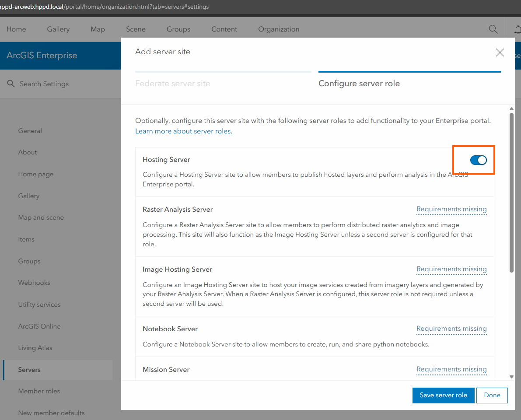The width and height of the screenshot is (521, 420).
Task: Select the Configure server role step
Action: (x=359, y=83)
